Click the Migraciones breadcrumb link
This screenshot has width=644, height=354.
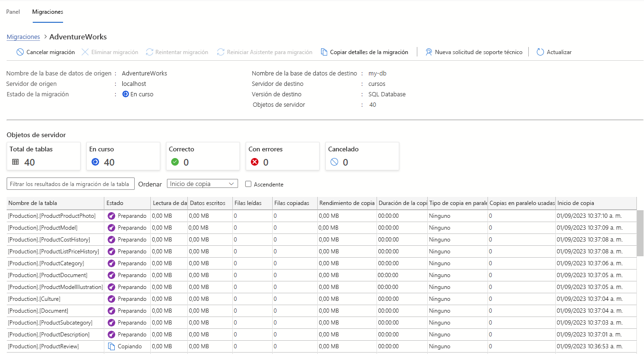23,37
